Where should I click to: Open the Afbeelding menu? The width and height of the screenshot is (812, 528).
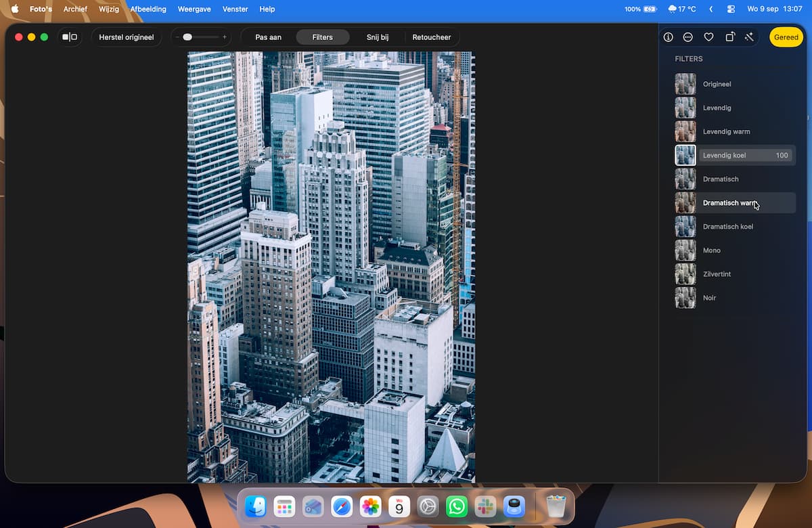pyautogui.click(x=148, y=9)
